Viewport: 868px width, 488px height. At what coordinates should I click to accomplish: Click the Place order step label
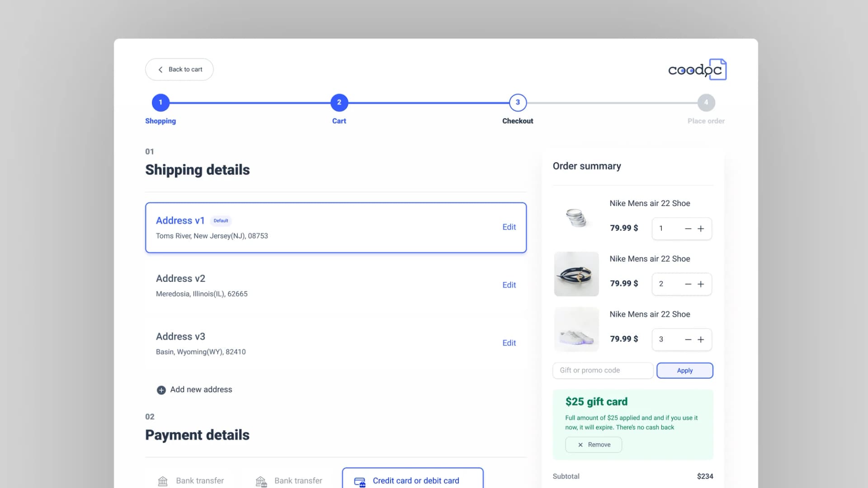pyautogui.click(x=706, y=121)
